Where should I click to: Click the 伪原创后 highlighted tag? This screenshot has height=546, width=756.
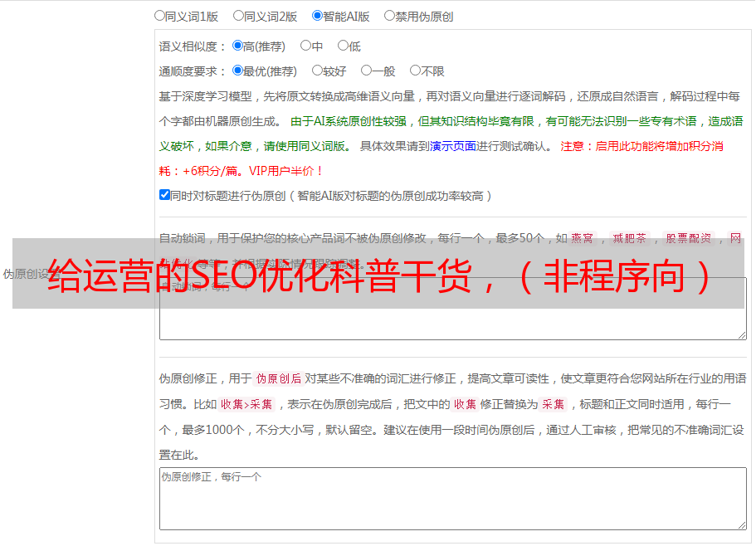[279, 378]
